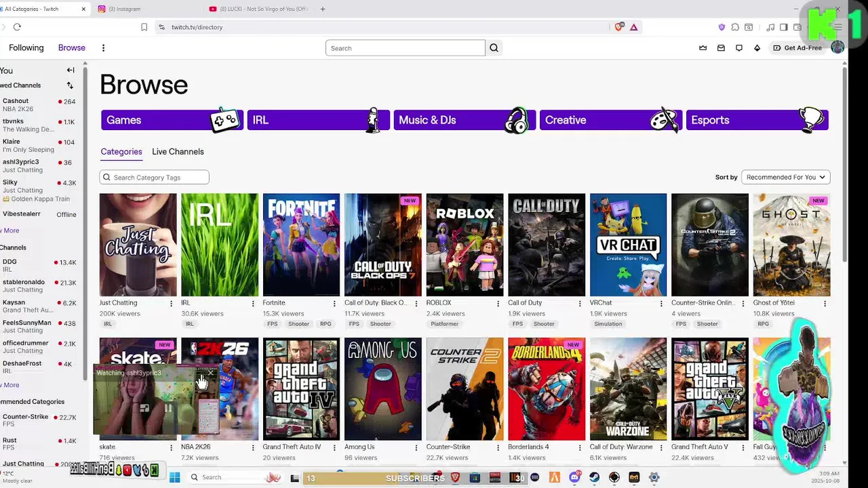Click the Get Bits diamond icon
Screen dimensions: 868x488
tap(757, 48)
